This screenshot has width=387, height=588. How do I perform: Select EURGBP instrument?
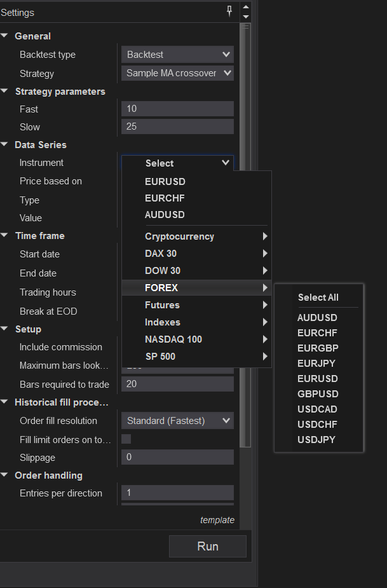[318, 348]
